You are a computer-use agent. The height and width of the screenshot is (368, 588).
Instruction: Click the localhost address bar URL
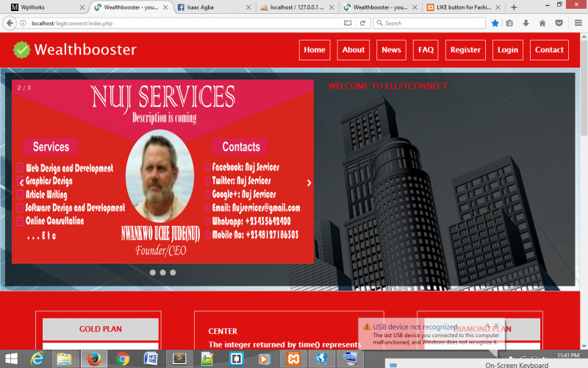tap(72, 24)
